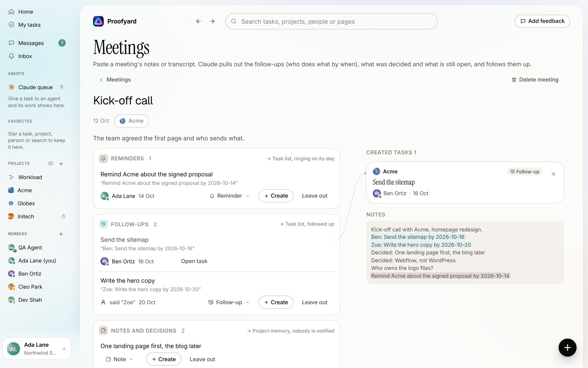Click the project list view icon
Image resolution: width=588 pixels, height=368 pixels.
[51, 164]
